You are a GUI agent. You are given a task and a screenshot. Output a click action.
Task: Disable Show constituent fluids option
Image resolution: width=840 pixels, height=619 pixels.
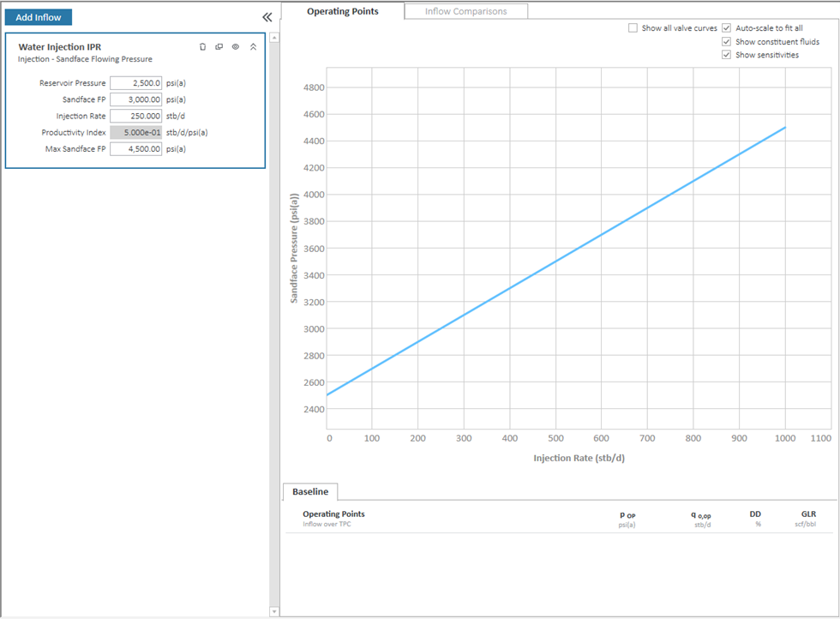pyautogui.click(x=727, y=42)
